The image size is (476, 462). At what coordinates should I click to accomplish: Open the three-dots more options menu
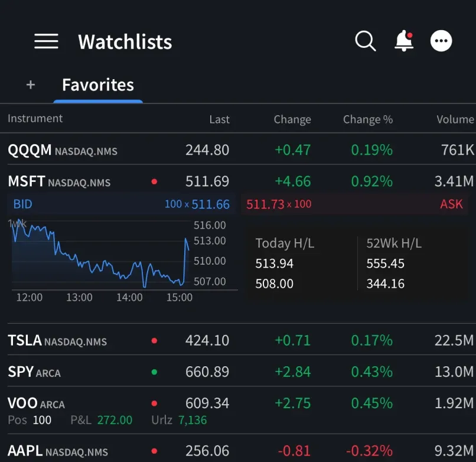pos(441,41)
